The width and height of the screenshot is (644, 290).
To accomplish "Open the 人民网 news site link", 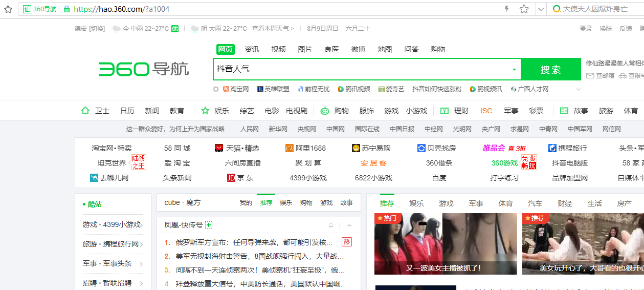I will (x=250, y=129).
